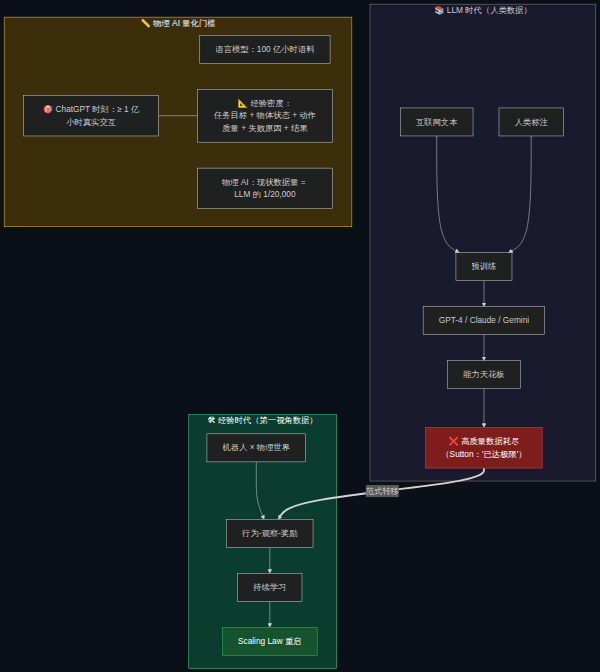The image size is (600, 672).
Task: Click the books icon in 'LLM 时代' title
Action: coord(439,10)
